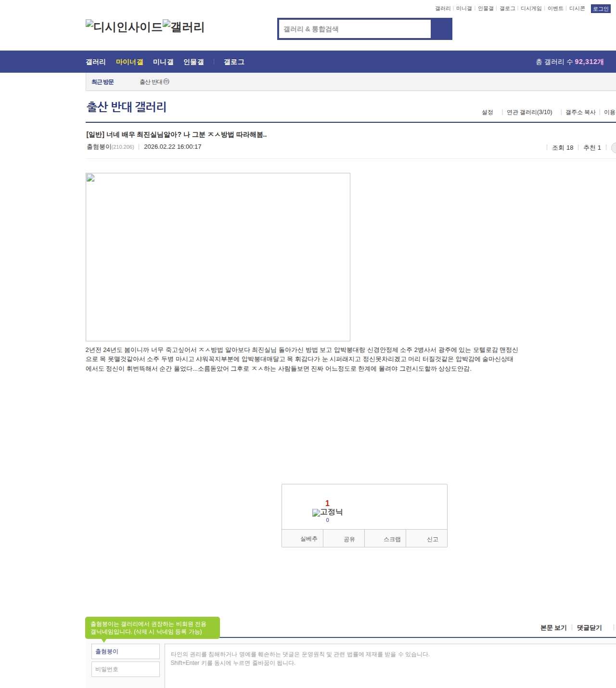Screen dimensions: 616x688
Task: Switch to 마이너갤 in main navigation
Action: (x=129, y=62)
